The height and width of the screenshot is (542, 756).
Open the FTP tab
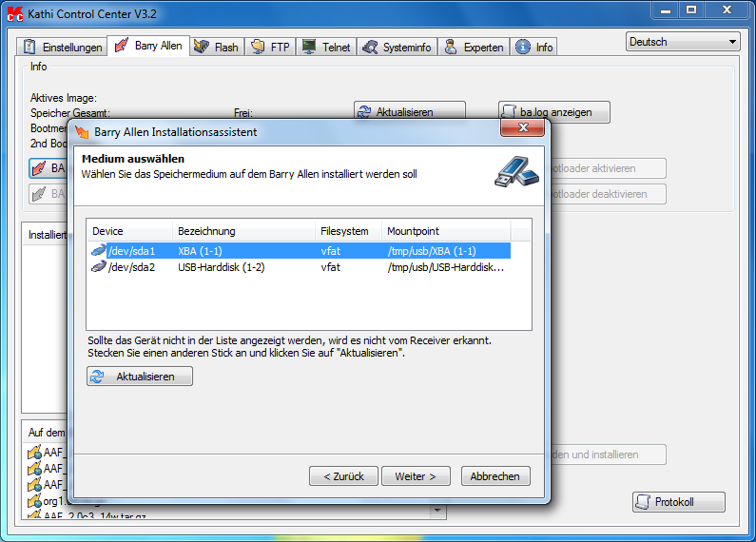coord(270,47)
